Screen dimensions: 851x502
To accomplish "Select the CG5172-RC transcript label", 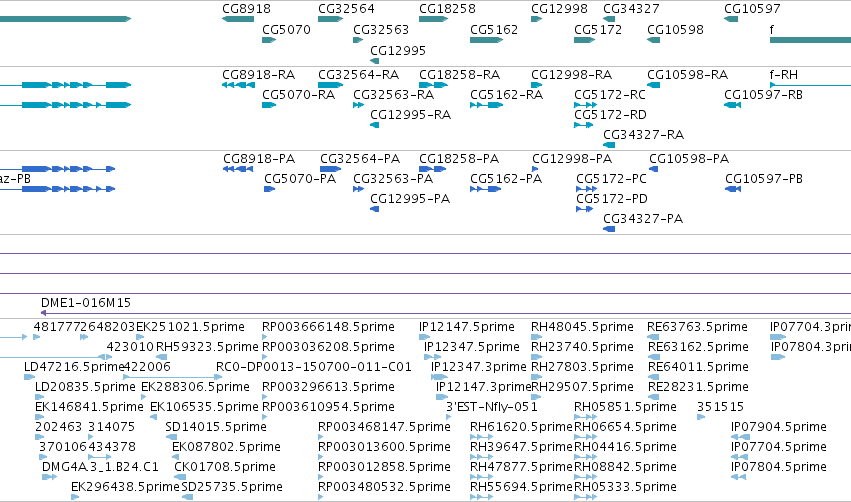I will [x=610, y=94].
